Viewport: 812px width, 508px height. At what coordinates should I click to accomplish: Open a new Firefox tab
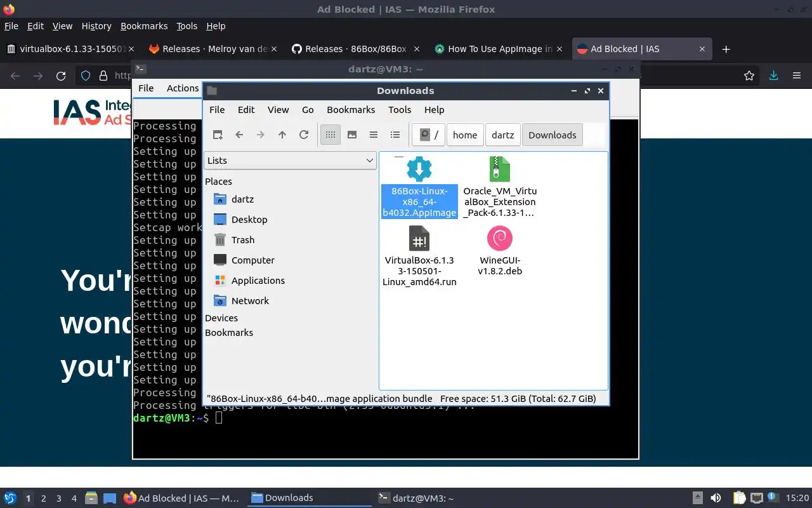pyautogui.click(x=726, y=49)
